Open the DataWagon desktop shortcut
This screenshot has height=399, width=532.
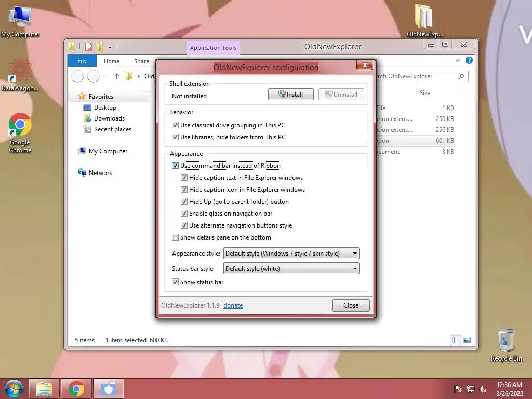[x=20, y=75]
